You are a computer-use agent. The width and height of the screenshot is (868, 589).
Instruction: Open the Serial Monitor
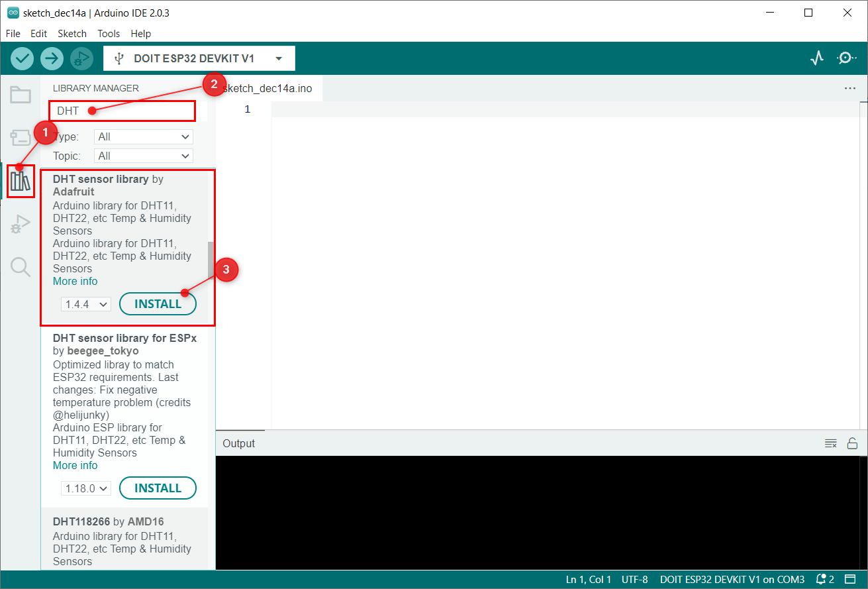(847, 58)
